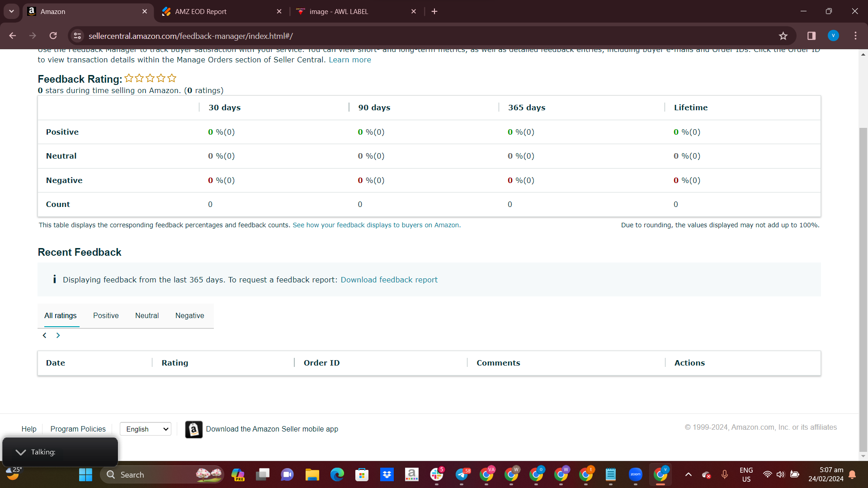Open the Program Policies link

pyautogui.click(x=78, y=429)
